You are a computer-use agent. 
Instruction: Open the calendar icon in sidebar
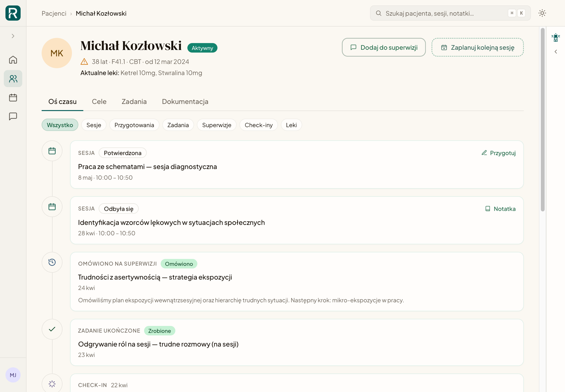pyautogui.click(x=13, y=98)
